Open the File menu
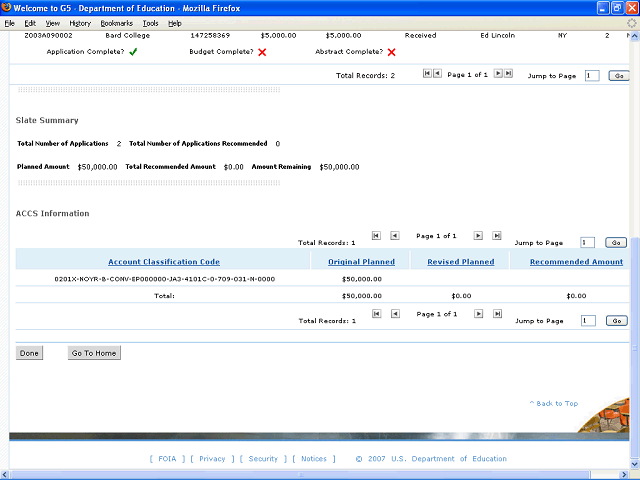Screen dimensions: 640x480 (x=9, y=23)
